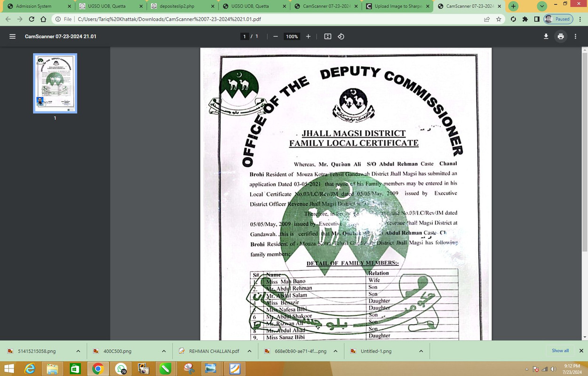Share this page from the address bar

tap(487, 19)
